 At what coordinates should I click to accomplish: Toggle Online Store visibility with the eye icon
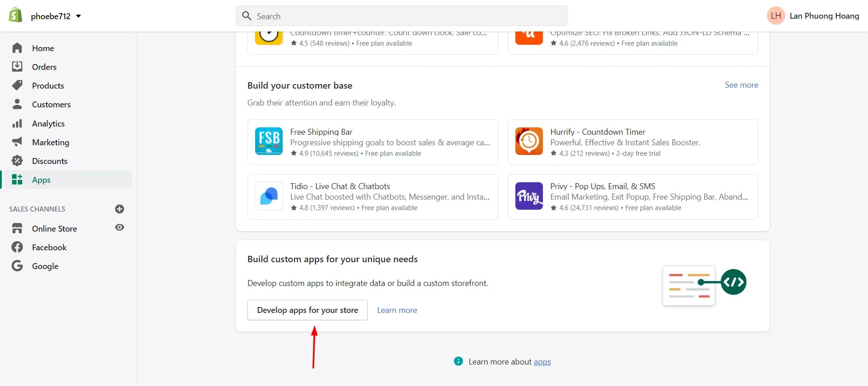pos(119,227)
